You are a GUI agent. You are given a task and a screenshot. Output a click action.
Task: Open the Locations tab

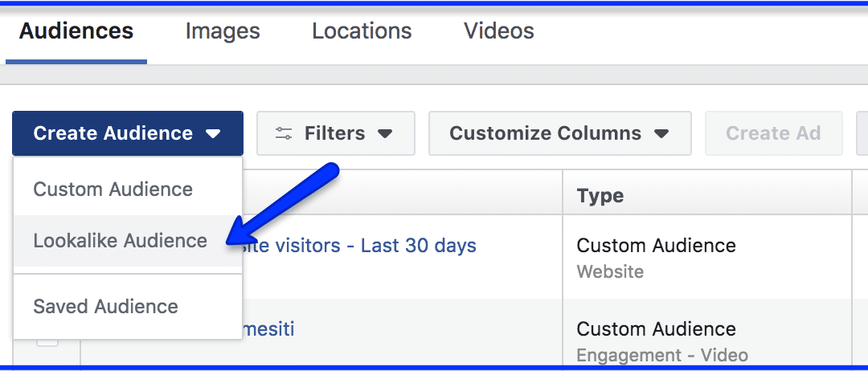click(x=362, y=31)
